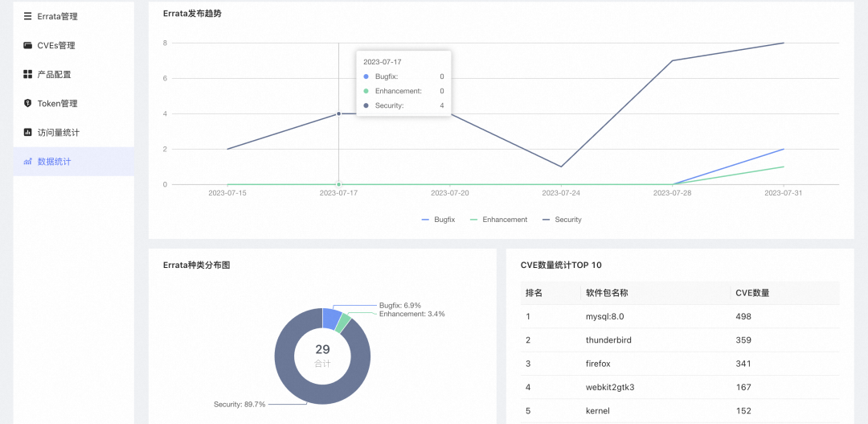Click the tooltip Bugfix: 0 row
Image resolution: width=868 pixels, height=424 pixels.
pyautogui.click(x=403, y=76)
